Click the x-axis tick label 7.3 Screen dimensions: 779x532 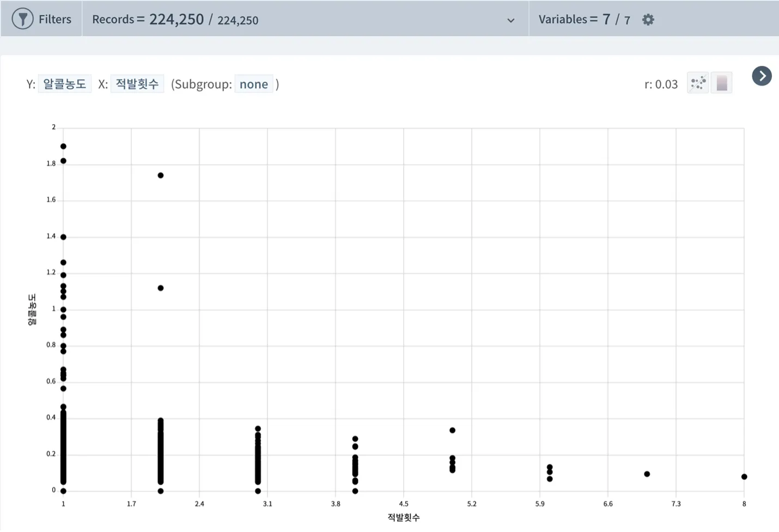point(676,504)
